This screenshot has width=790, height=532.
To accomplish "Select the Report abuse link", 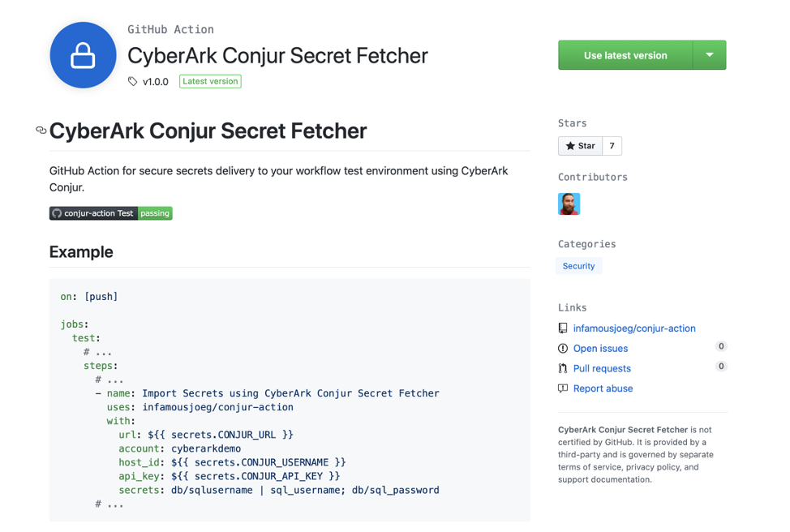I will click(x=603, y=388).
